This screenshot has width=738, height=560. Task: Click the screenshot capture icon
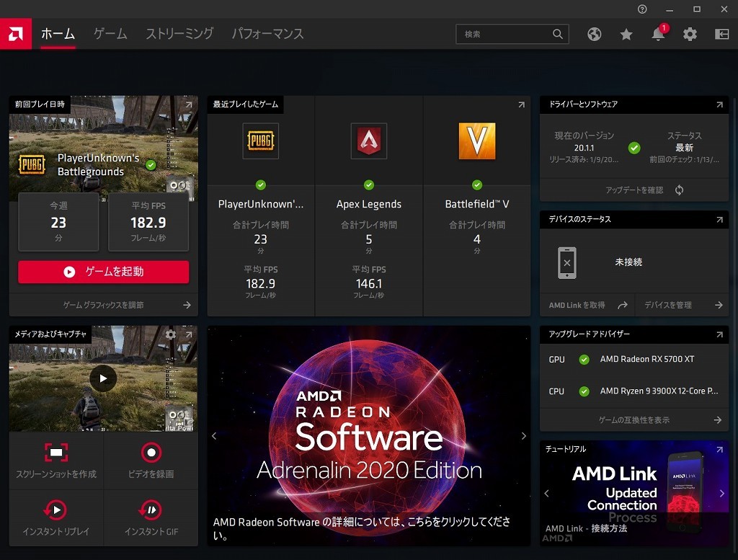[56, 453]
